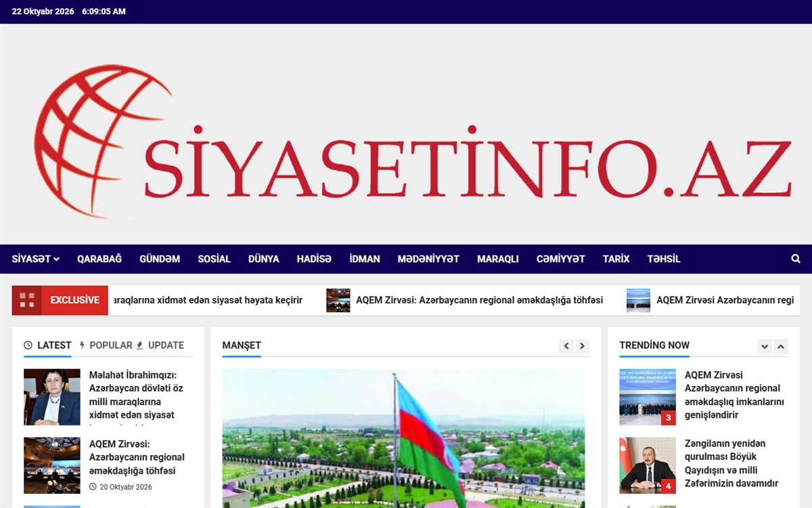Open ticker headline AQEM Zirvəsi regional əməkdaşlığa töhfəsi
812x508 pixels.
(x=480, y=300)
